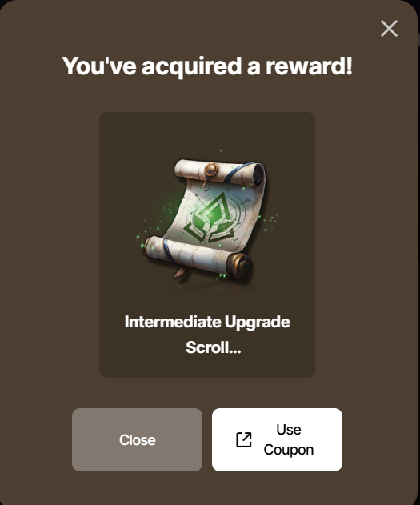Dismiss the reward popup with the X icon
This screenshot has height=505, width=420.
(389, 29)
